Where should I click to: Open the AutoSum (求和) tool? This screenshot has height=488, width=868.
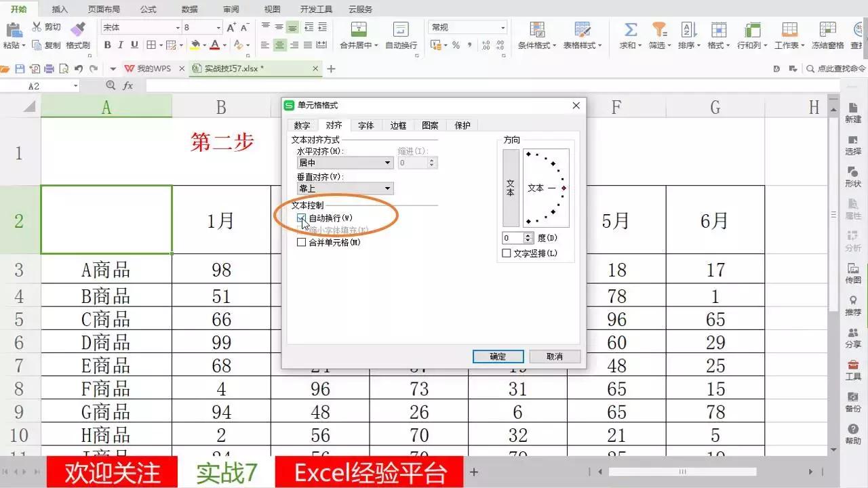click(x=629, y=37)
